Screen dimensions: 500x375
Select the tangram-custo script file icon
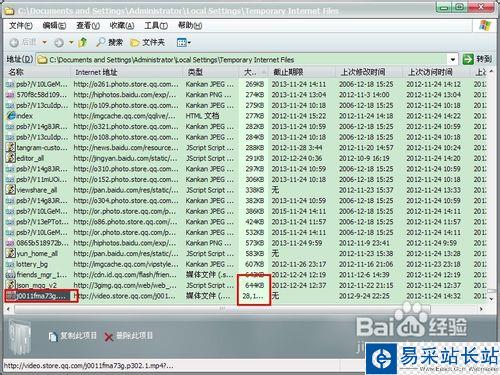point(11,147)
